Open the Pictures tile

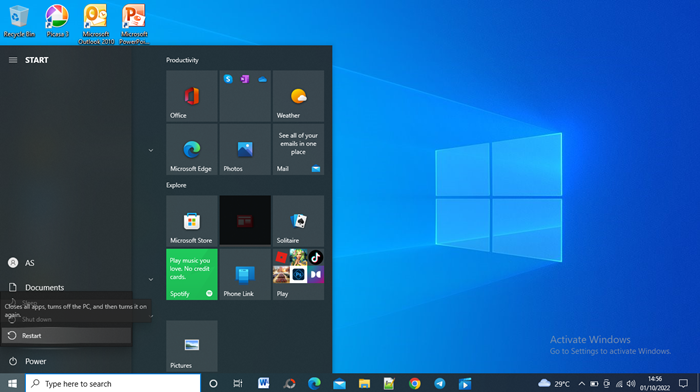192,346
